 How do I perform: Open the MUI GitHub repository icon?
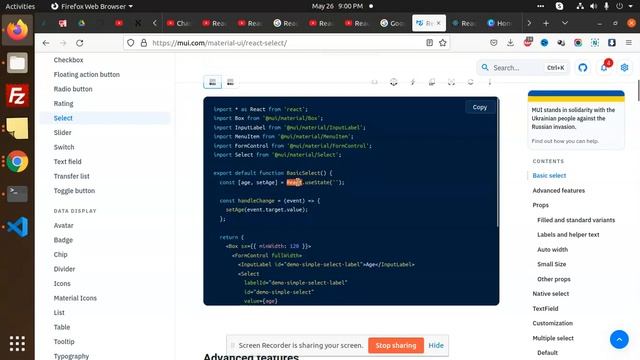pos(582,68)
